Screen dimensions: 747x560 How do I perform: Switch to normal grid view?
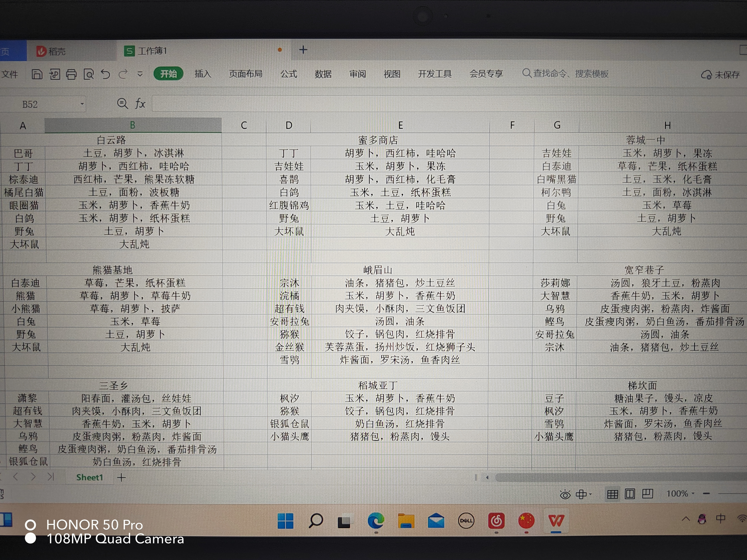pyautogui.click(x=612, y=494)
